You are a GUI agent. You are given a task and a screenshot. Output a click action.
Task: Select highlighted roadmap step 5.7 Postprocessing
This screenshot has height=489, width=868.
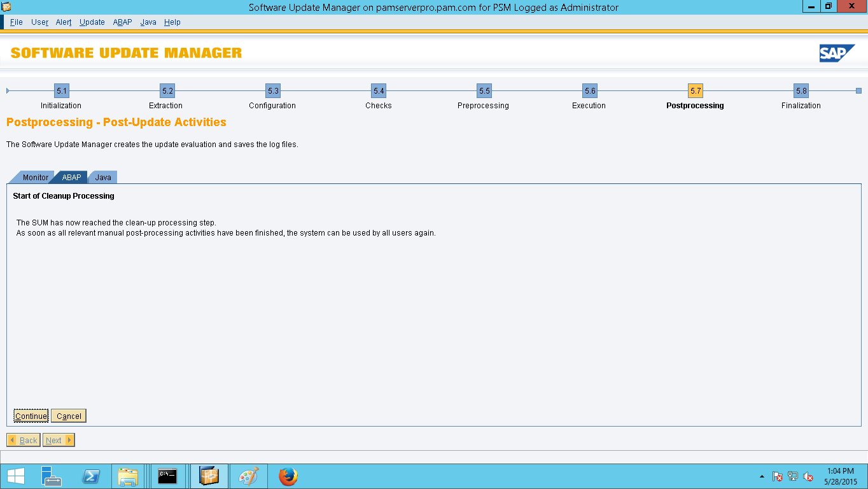(x=696, y=90)
